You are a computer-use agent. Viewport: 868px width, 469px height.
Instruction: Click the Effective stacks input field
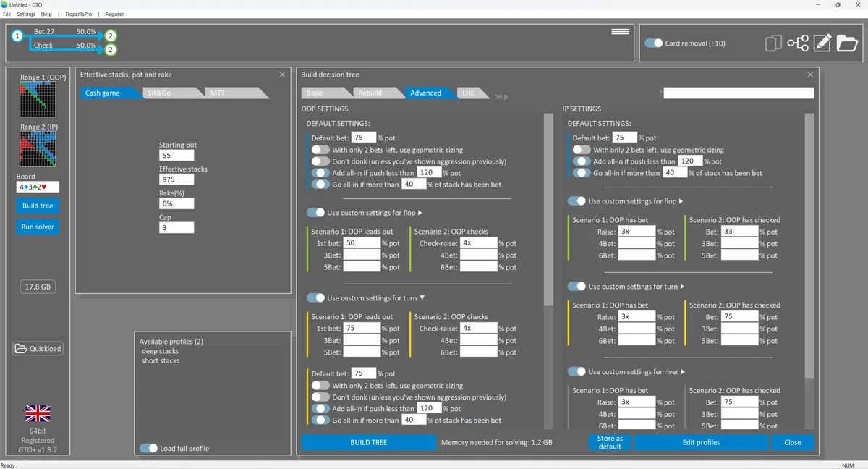(176, 179)
